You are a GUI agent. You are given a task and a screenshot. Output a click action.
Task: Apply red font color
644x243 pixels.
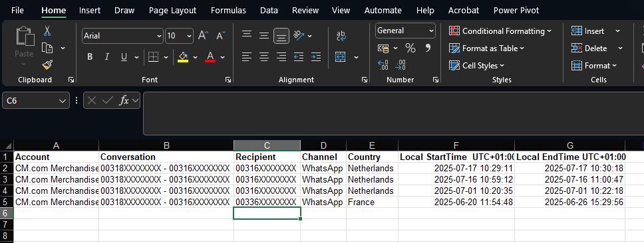(210, 57)
